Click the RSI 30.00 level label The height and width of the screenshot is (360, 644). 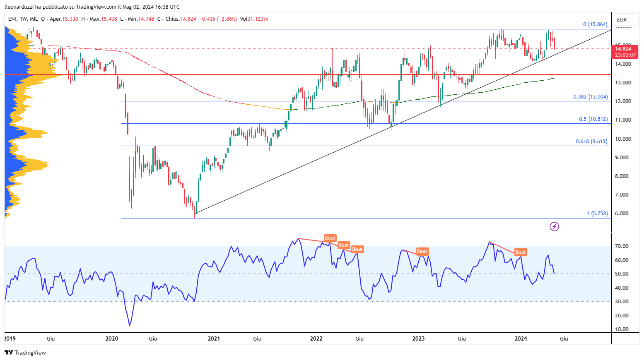pos(622,302)
